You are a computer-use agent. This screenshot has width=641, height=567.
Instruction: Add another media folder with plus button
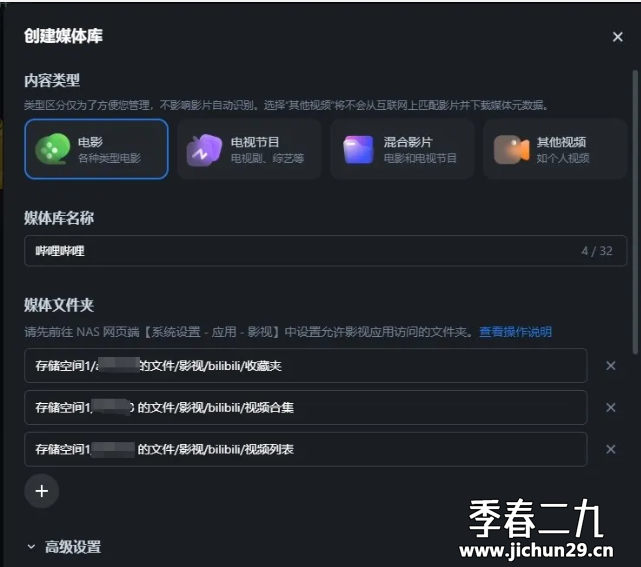(42, 491)
